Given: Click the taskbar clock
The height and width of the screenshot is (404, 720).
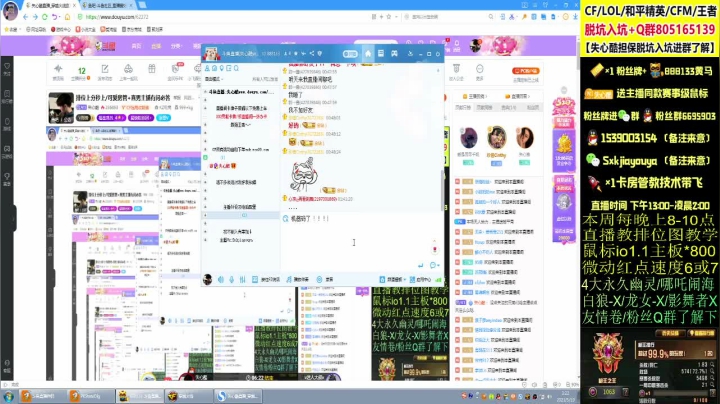Looking at the screenshot, I should coord(565,396).
